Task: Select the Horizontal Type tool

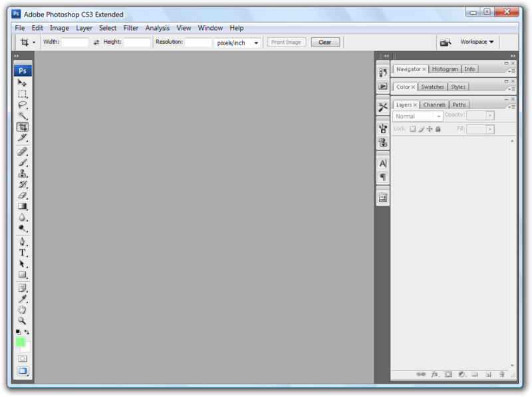Action: [x=23, y=253]
